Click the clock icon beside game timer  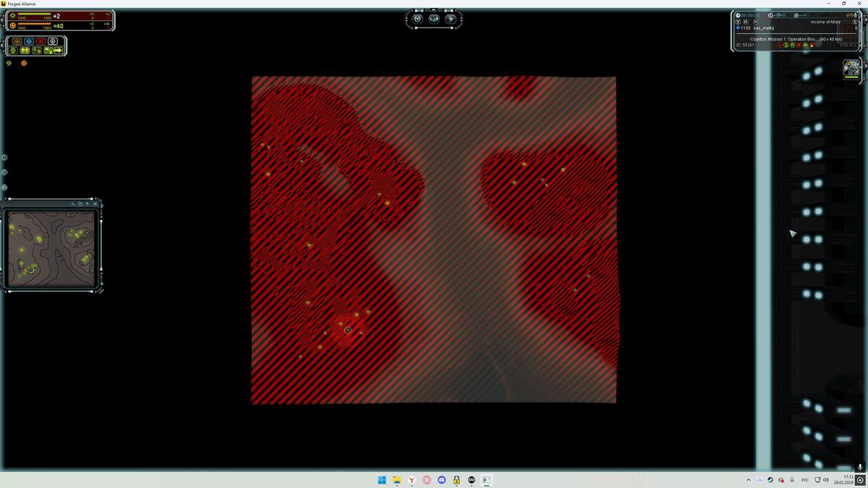point(738,15)
